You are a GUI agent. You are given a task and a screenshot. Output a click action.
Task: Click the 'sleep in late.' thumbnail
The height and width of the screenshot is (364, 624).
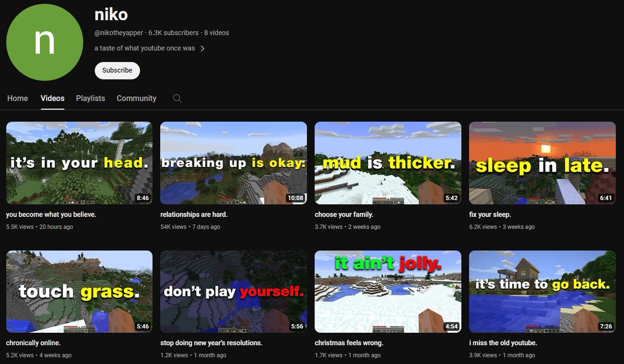coord(542,163)
